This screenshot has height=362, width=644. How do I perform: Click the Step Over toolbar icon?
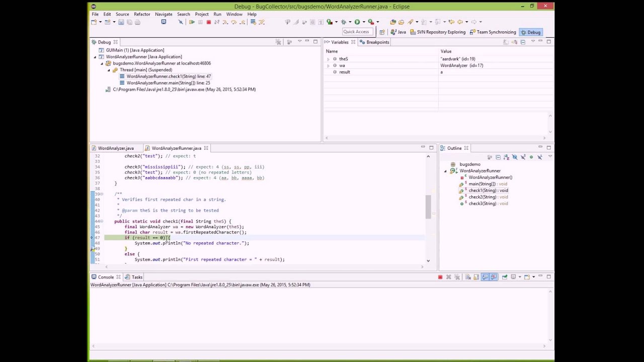tap(234, 22)
